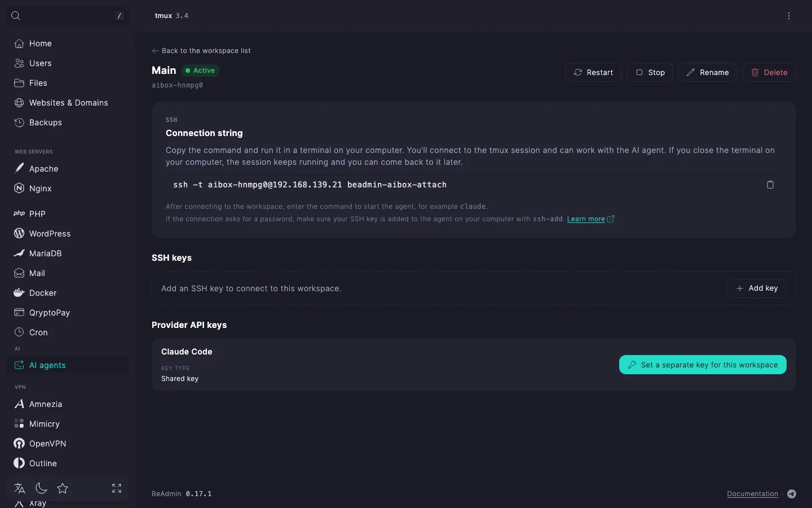
Task: Open Outline VPN page
Action: (x=68, y=463)
